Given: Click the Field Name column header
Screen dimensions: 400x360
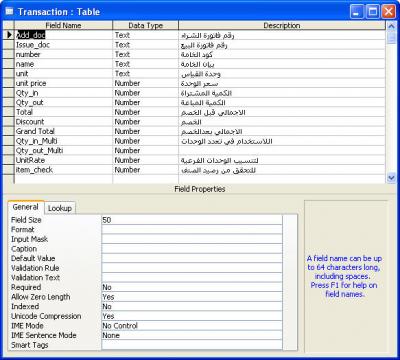Looking at the screenshot, I should 63,25.
